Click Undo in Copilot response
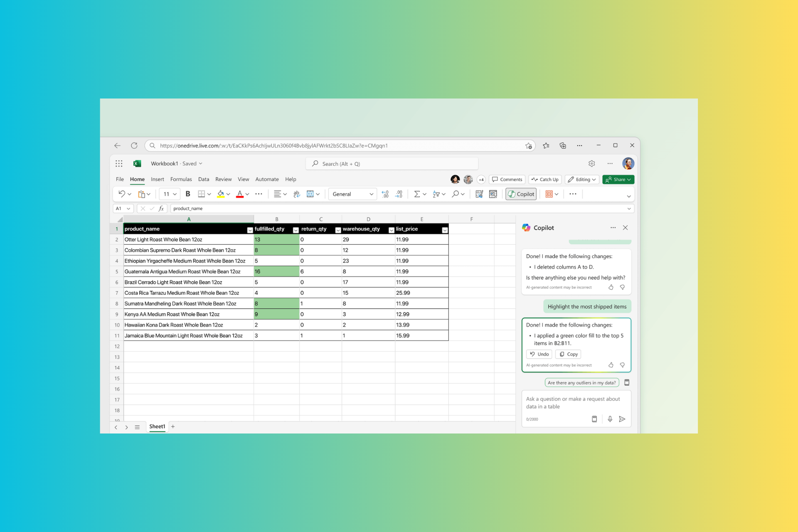 click(x=539, y=354)
